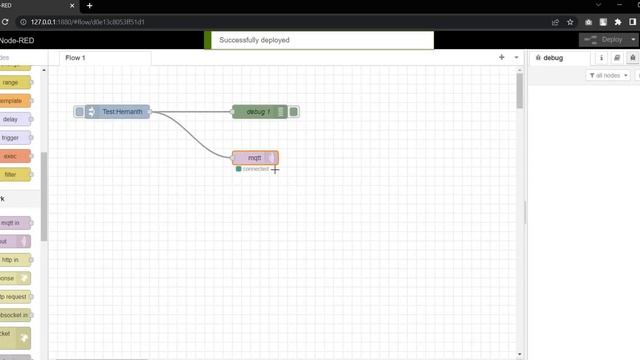Pick the http in node in palette
The image size is (640, 360).
[15, 260]
